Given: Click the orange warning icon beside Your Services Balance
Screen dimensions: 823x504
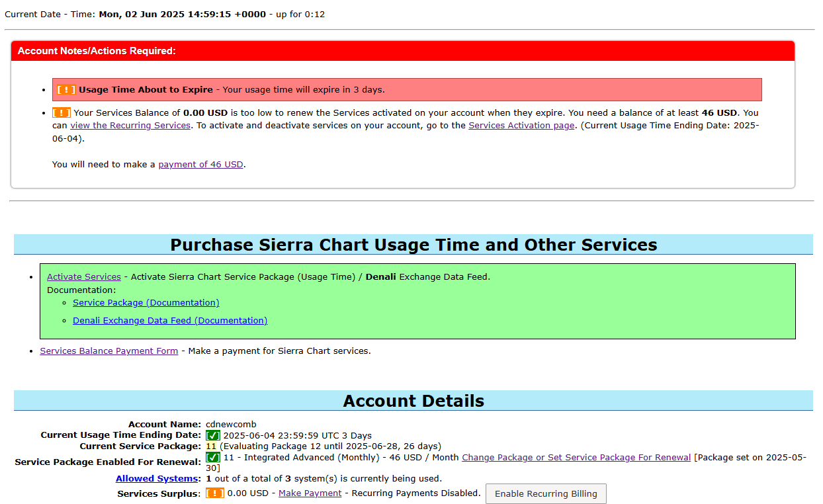Looking at the screenshot, I should (x=62, y=112).
